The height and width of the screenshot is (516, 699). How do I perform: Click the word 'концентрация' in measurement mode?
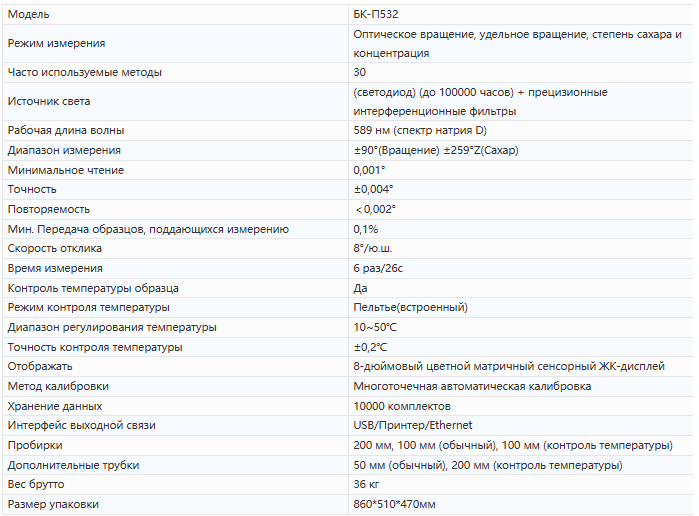(x=391, y=54)
